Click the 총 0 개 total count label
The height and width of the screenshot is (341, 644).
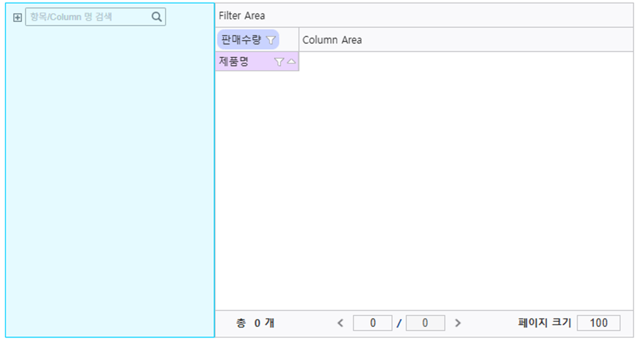[x=255, y=323]
